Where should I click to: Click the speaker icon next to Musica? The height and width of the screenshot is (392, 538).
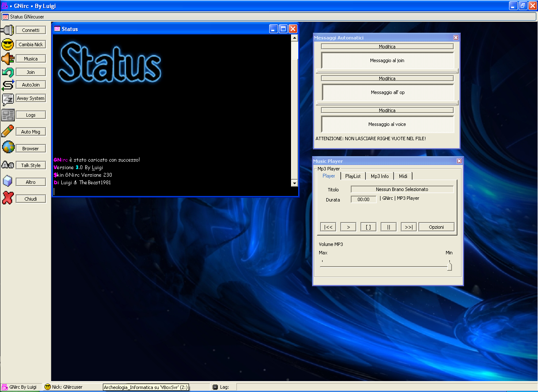point(8,59)
